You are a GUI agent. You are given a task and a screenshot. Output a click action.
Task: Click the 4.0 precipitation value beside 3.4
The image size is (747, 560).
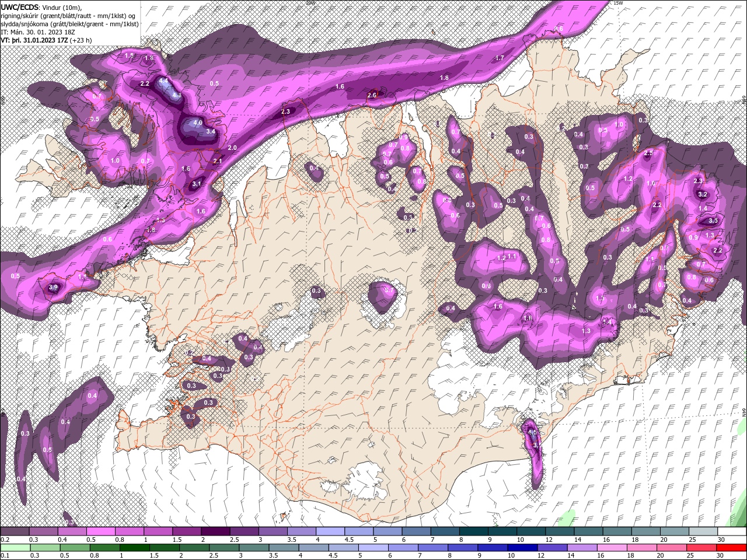pos(198,123)
